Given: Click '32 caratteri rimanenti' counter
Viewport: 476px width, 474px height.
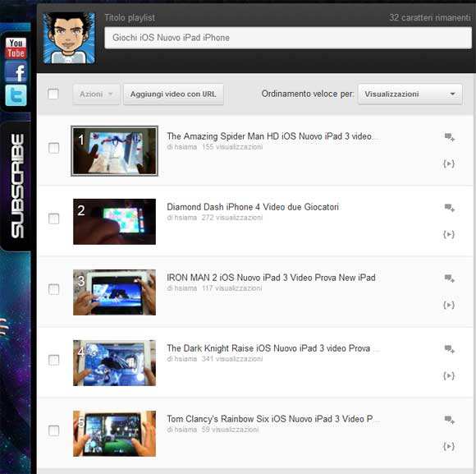Looking at the screenshot, I should pyautogui.click(x=430, y=17).
